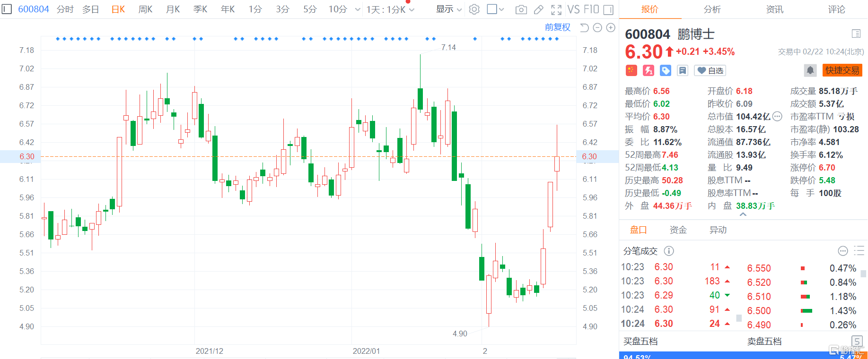868x359 pixels.
Task: Open the 1天:1分K dropdown
Action: tap(390, 9)
